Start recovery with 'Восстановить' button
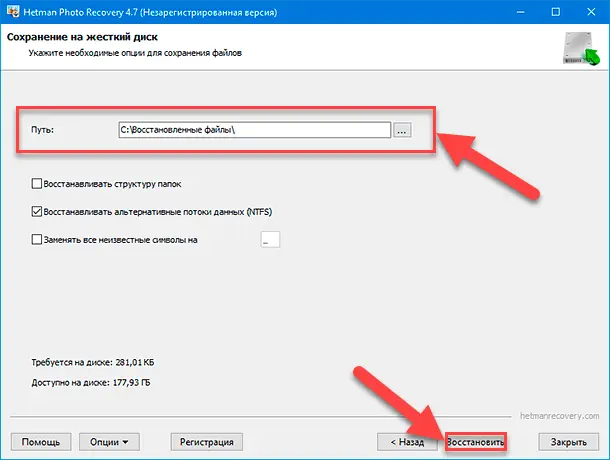This screenshot has height=460, width=610. click(x=476, y=441)
